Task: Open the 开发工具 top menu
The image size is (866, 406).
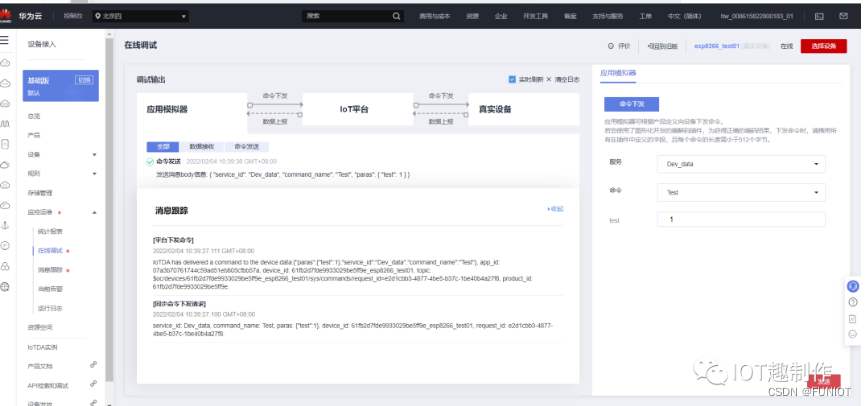Action: 535,16
